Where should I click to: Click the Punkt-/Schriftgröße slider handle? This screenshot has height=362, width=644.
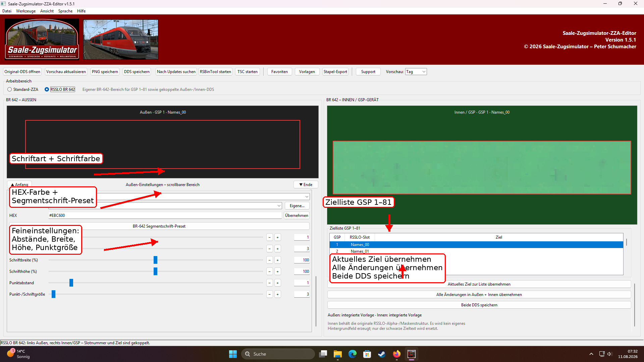[53, 294]
